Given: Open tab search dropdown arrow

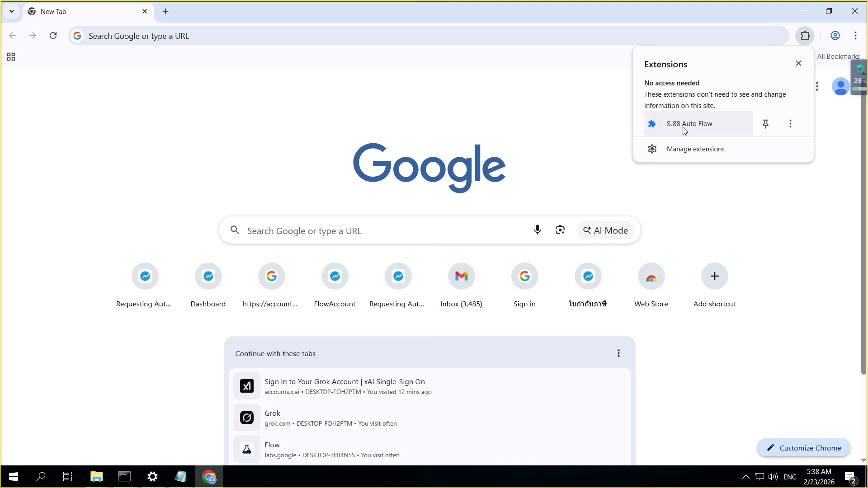Looking at the screenshot, I should coord(12,11).
